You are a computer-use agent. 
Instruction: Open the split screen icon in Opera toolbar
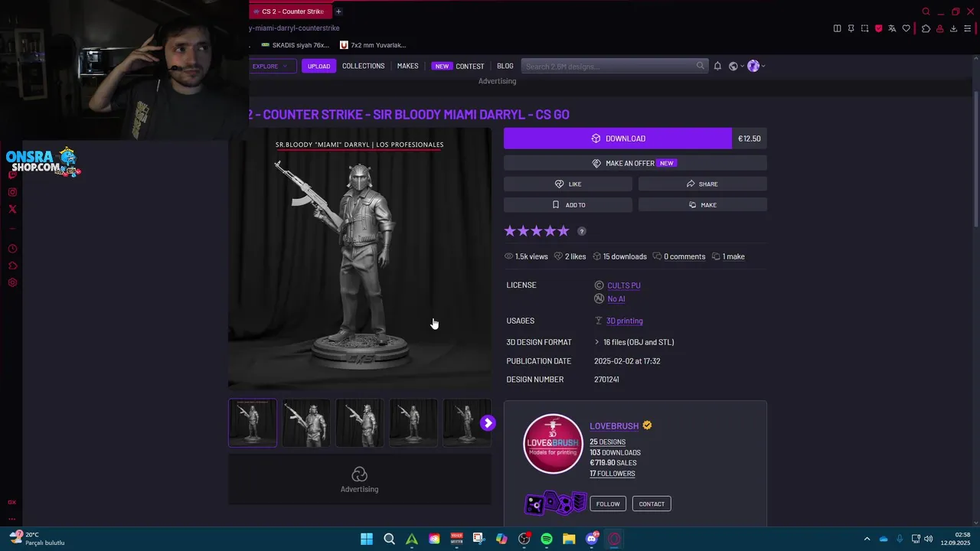coord(837,28)
